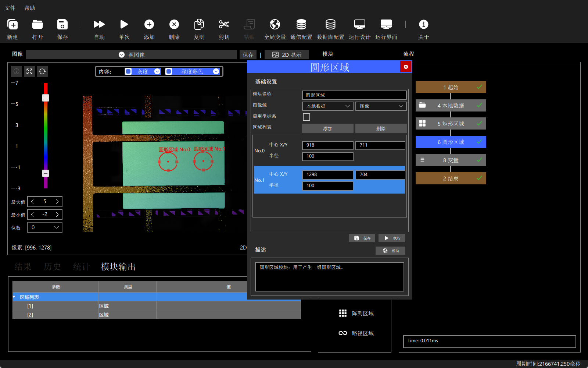The height and width of the screenshot is (368, 588).
Task: Click rainbow color scale bar
Action: coord(46,135)
